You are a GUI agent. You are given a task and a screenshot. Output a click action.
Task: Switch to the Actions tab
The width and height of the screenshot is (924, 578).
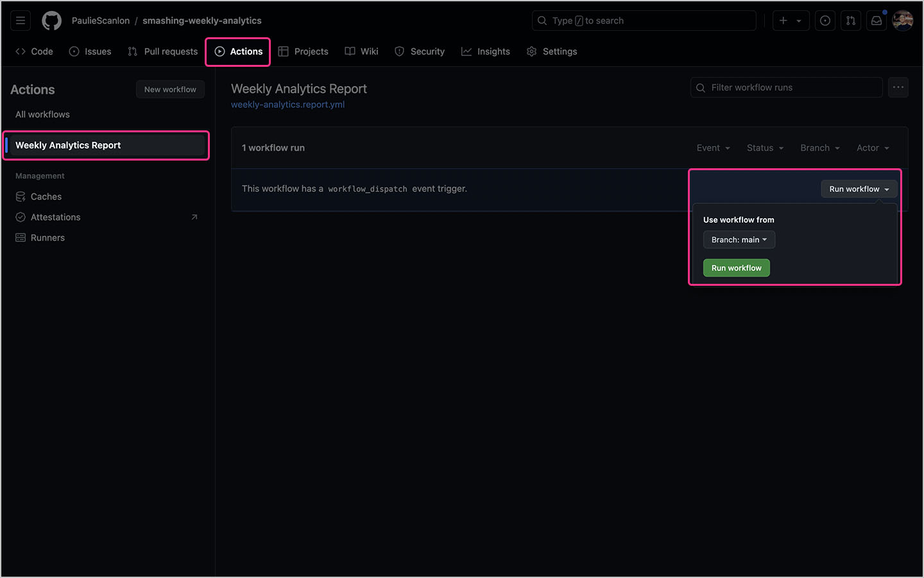click(237, 51)
